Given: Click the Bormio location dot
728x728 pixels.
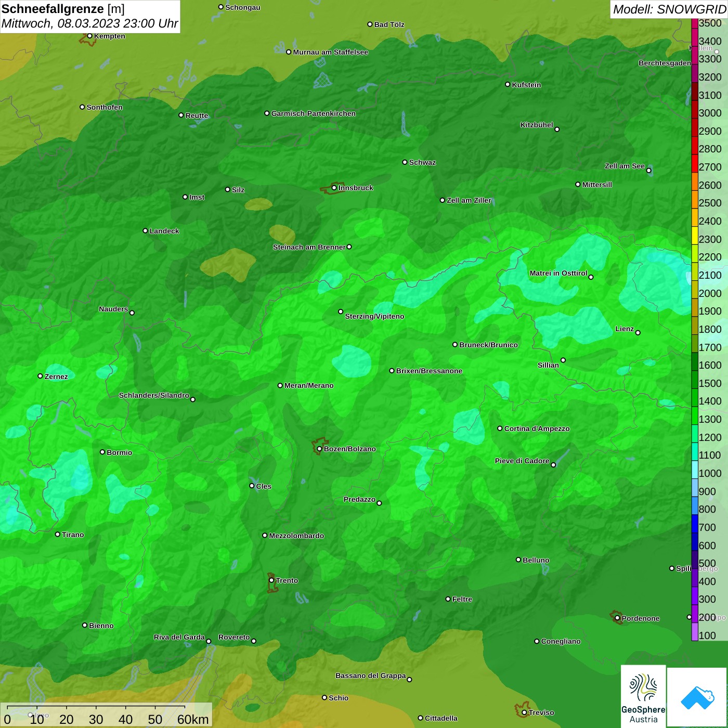Looking at the screenshot, I should tap(102, 452).
